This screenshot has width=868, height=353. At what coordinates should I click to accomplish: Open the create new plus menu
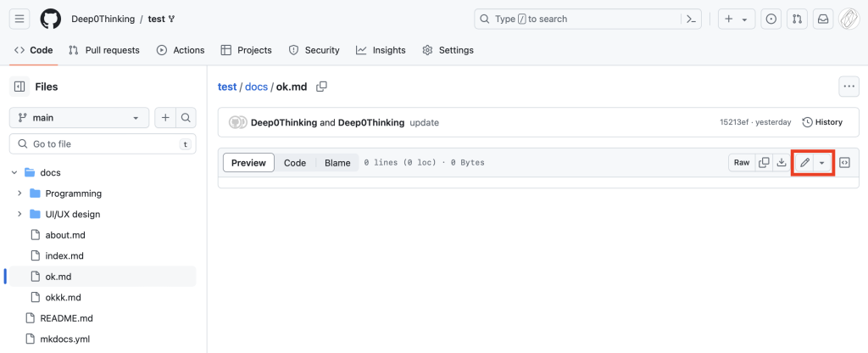[x=737, y=19]
